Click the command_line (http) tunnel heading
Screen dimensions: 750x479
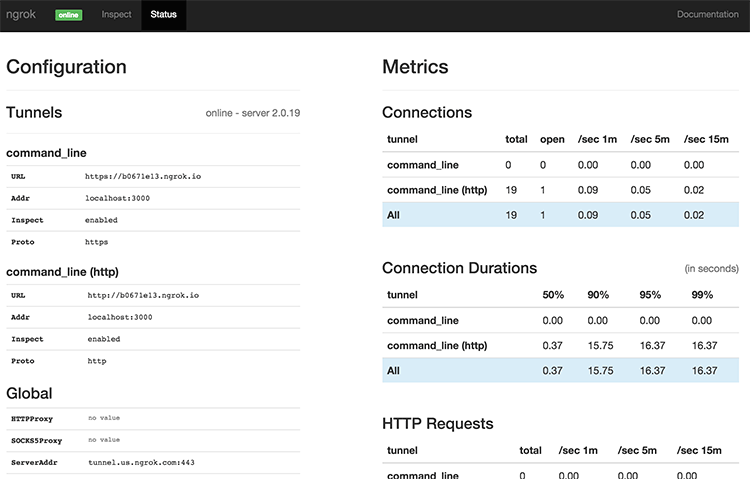coord(62,272)
